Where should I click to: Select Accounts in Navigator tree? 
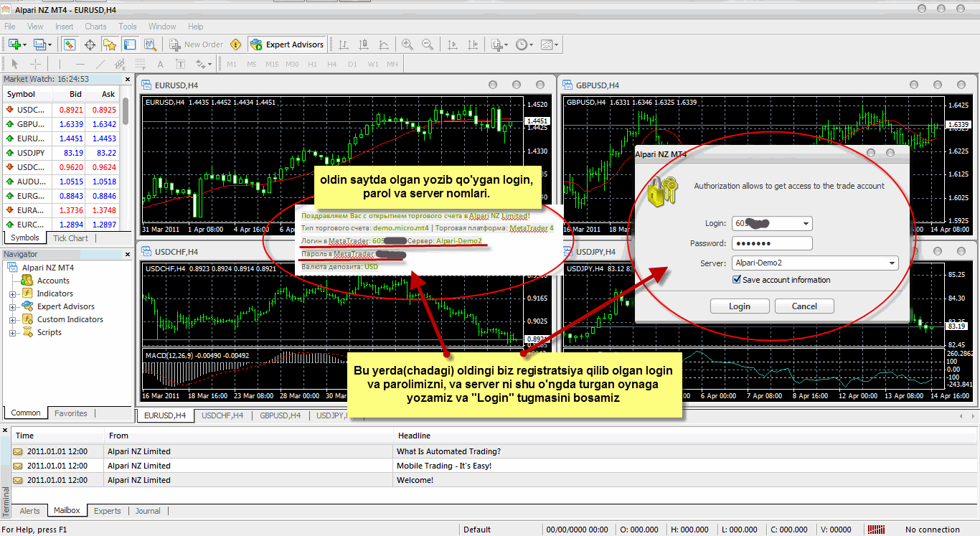(53, 281)
